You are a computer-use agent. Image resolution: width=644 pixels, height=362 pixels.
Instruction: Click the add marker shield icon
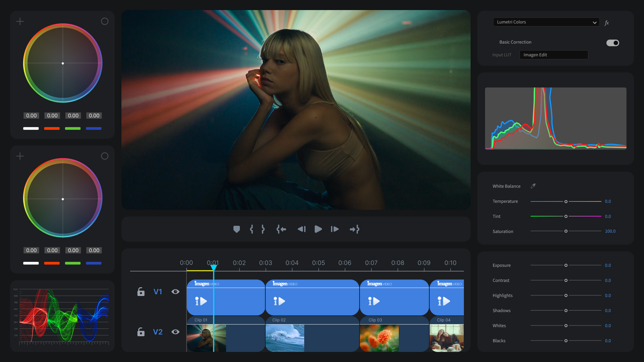tap(236, 229)
